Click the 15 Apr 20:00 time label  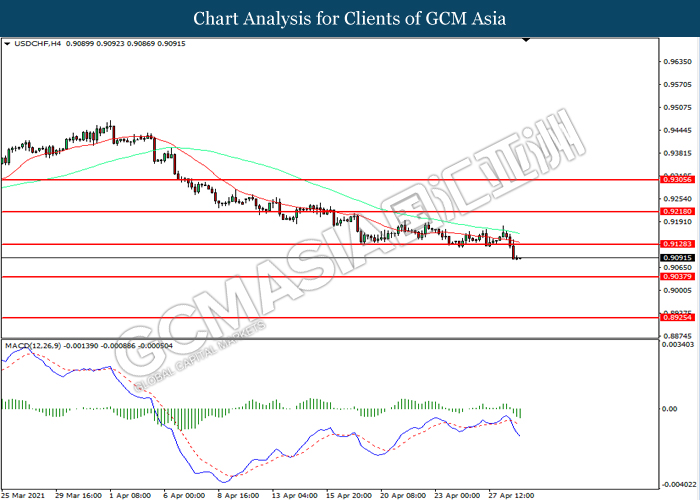(x=349, y=495)
